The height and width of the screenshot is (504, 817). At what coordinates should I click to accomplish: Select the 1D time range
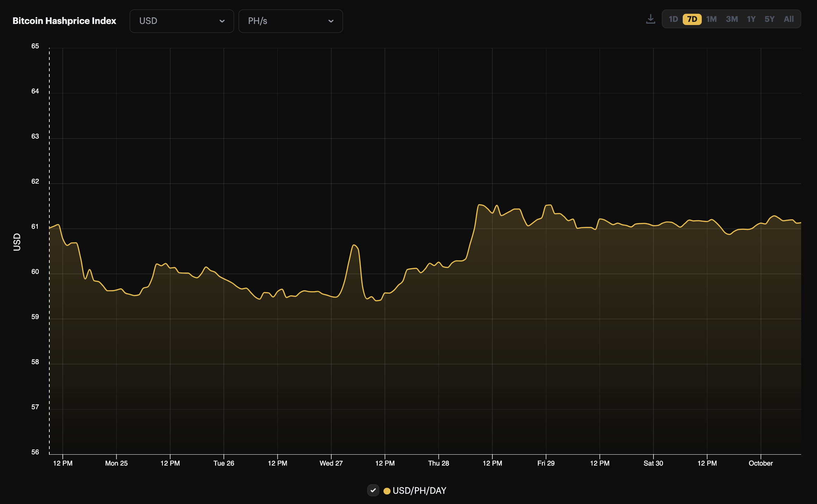[672, 19]
